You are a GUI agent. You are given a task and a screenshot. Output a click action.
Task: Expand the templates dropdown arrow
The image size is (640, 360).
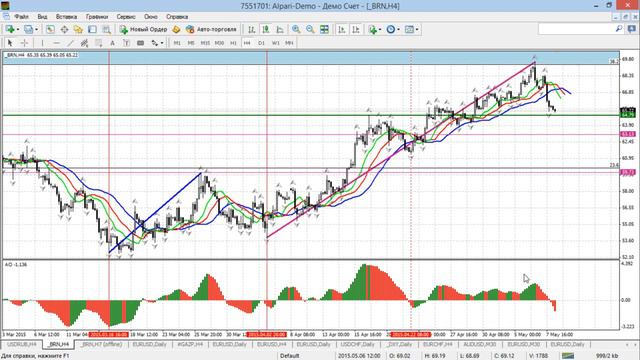pyautogui.click(x=417, y=29)
